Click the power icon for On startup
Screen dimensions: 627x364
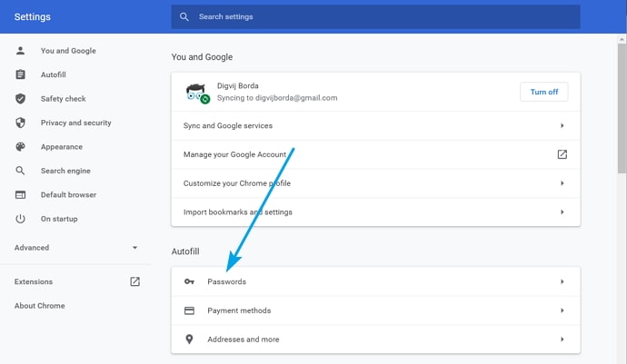click(x=20, y=219)
